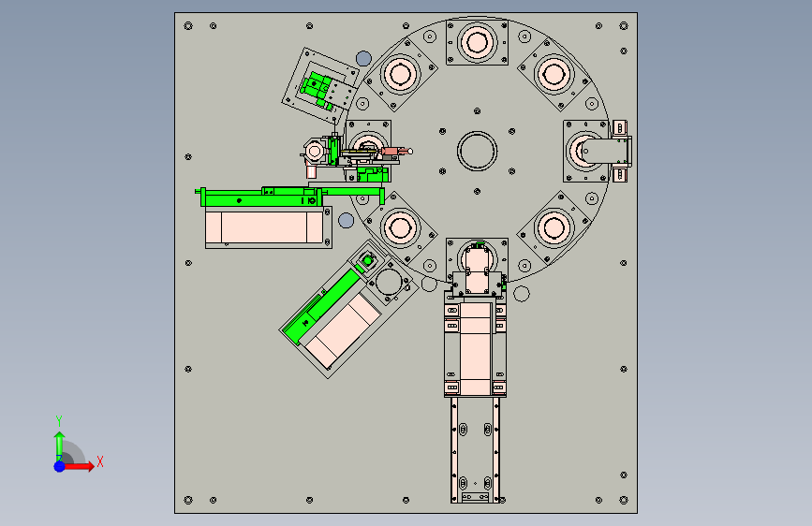Click the green Y axis arrow on triad
This screenshot has width=812, height=526.
(60, 446)
